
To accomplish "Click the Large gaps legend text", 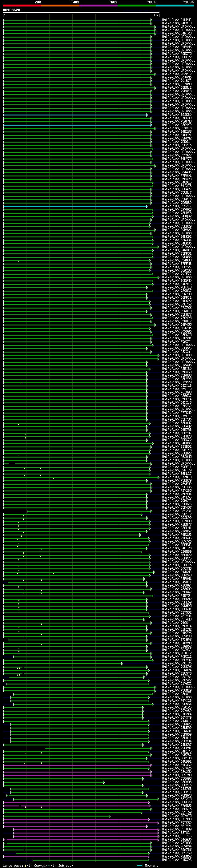I will [x=38, y=865].
